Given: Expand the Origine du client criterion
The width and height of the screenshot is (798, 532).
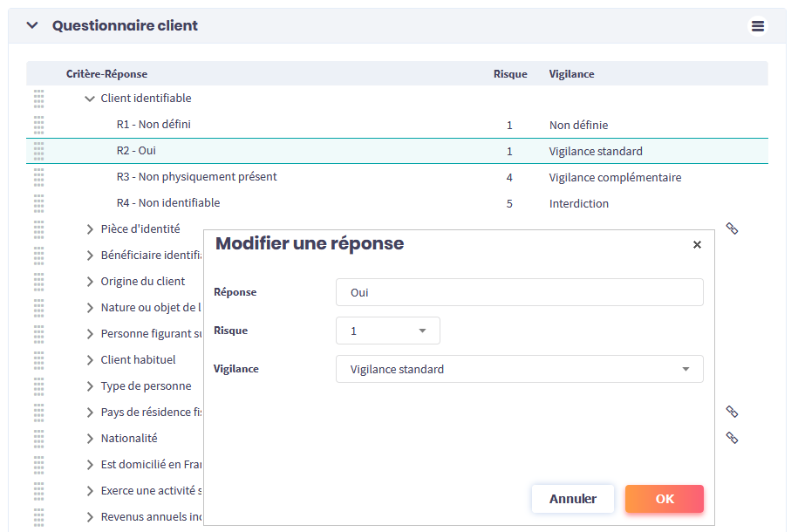Looking at the screenshot, I should point(89,282).
